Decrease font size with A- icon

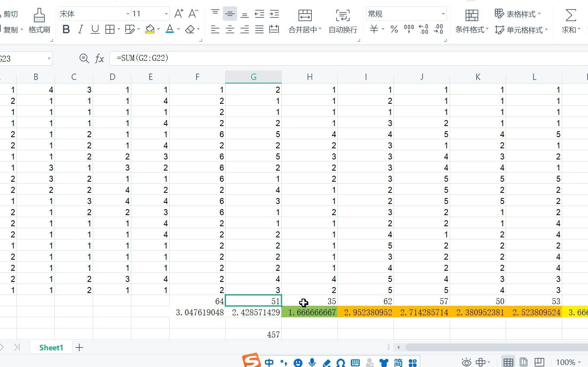coord(193,14)
